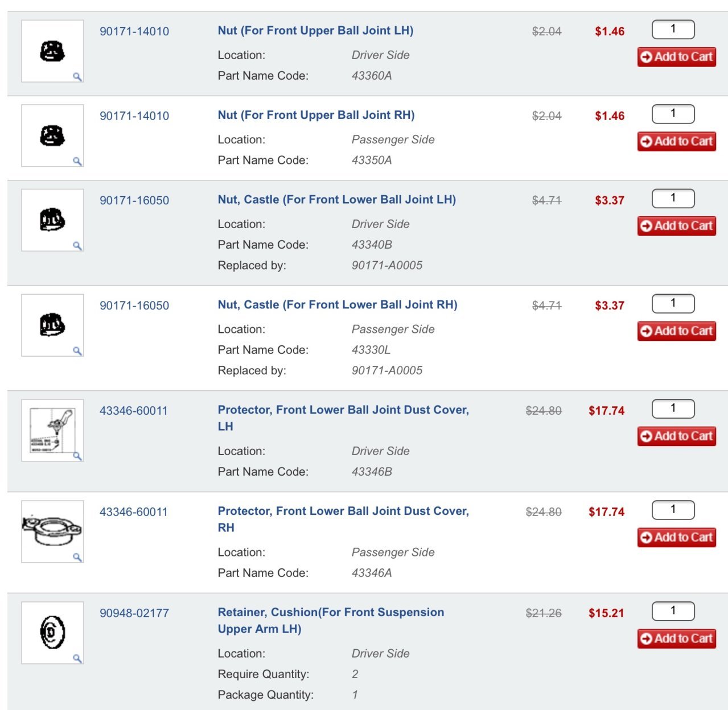The width and height of the screenshot is (728, 710).
Task: View the Protector Dust Cover RH thumbnail
Action: click(x=52, y=531)
